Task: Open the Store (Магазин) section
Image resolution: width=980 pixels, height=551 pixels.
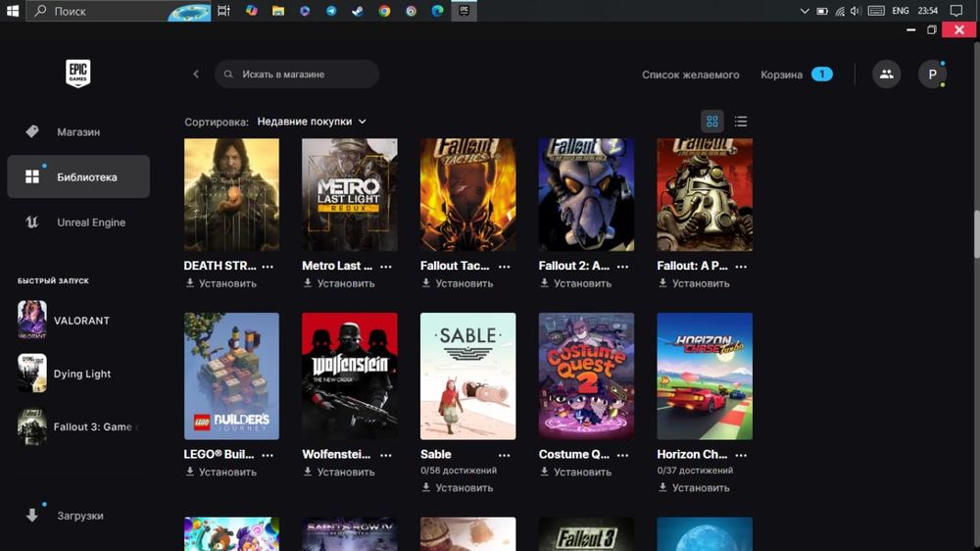Action: (x=78, y=132)
